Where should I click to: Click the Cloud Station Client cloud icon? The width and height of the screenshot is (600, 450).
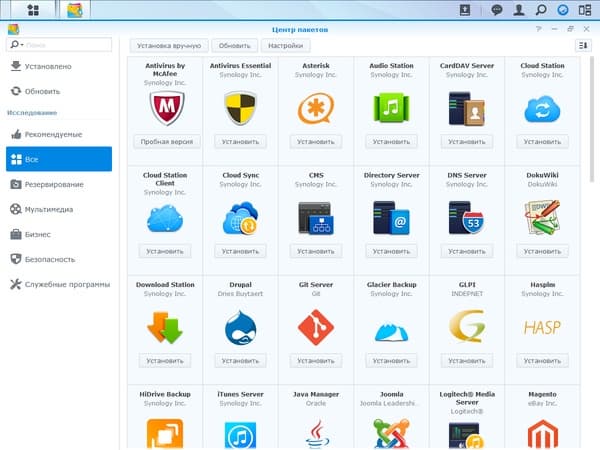pyautogui.click(x=165, y=218)
